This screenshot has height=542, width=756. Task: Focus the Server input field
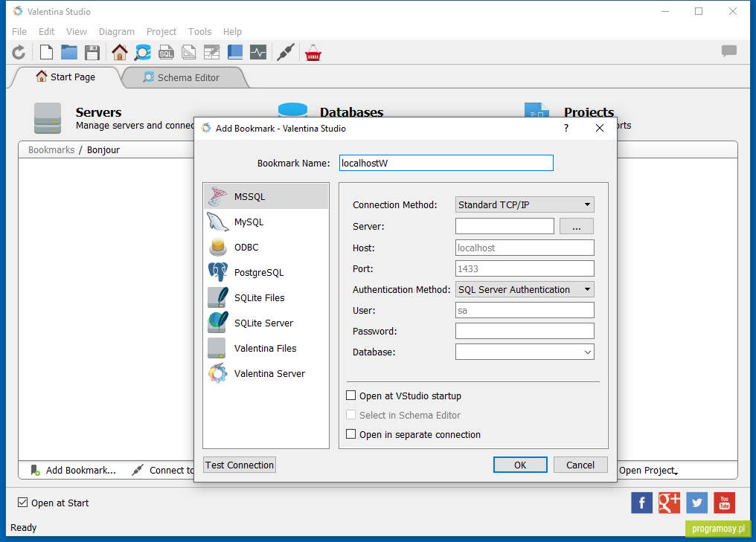[x=504, y=226]
